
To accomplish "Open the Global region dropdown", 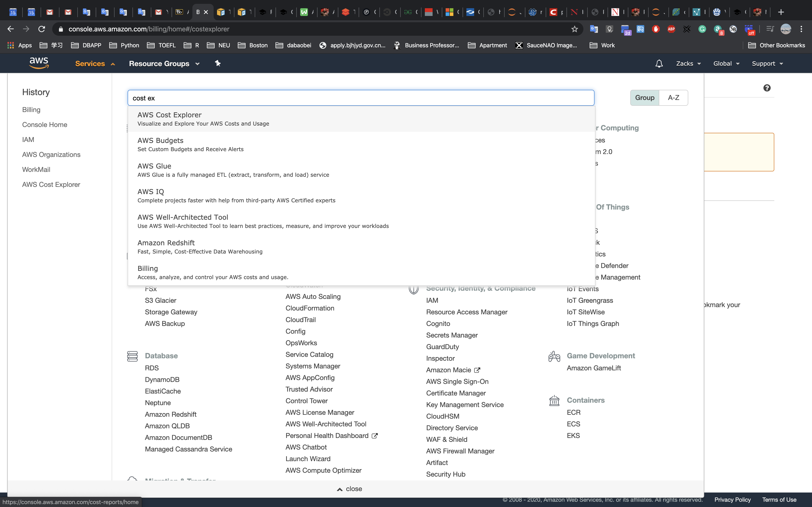I will (726, 64).
